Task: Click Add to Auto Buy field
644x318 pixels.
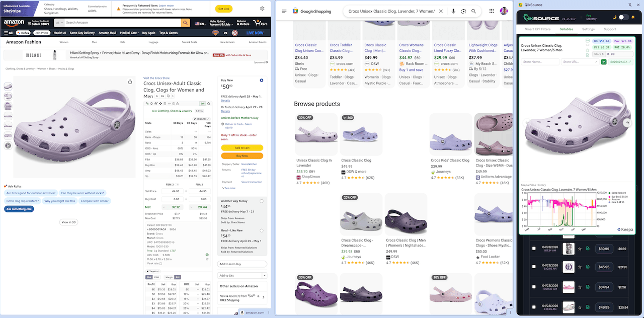Action: pyautogui.click(x=243, y=264)
